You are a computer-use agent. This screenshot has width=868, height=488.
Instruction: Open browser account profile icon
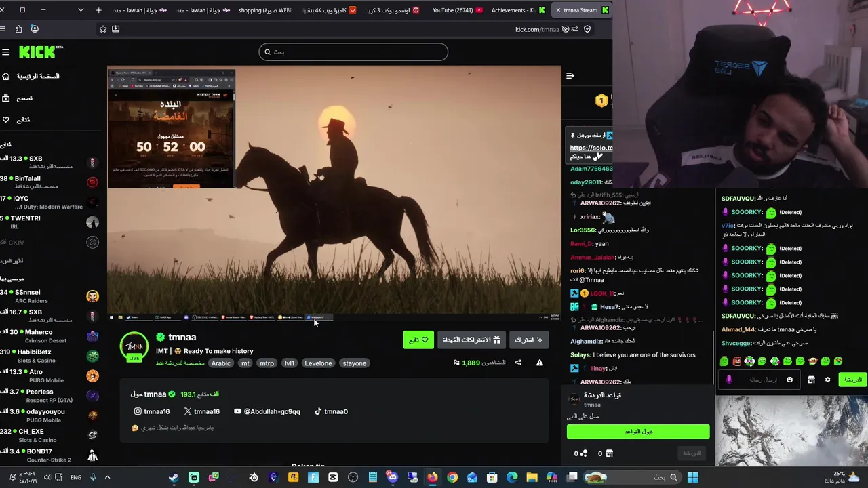[35, 29]
